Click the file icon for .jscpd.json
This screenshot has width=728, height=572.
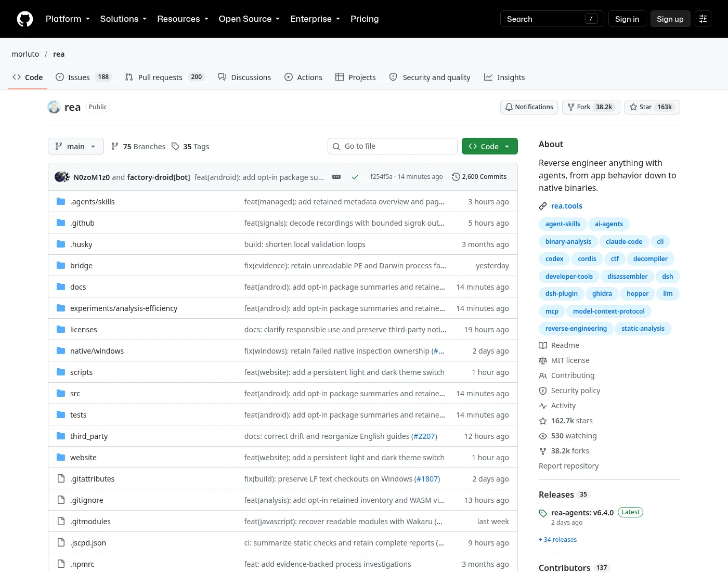point(61,543)
